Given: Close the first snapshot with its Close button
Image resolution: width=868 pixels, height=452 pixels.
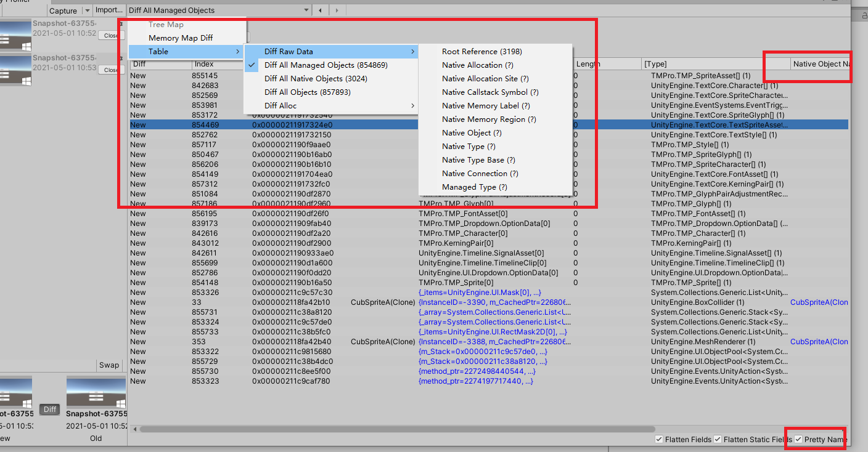Looking at the screenshot, I should click(x=111, y=35).
